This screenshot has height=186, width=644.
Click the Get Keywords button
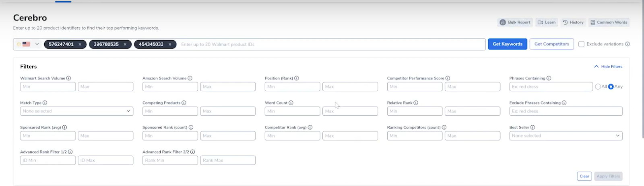pos(508,44)
